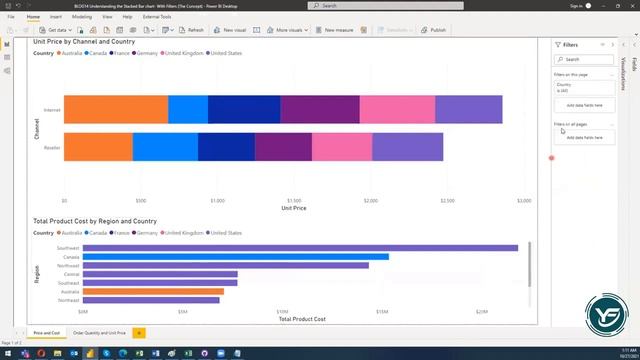Click the Visualizations vertical pane label
This screenshot has height=360, width=640.
click(x=623, y=73)
